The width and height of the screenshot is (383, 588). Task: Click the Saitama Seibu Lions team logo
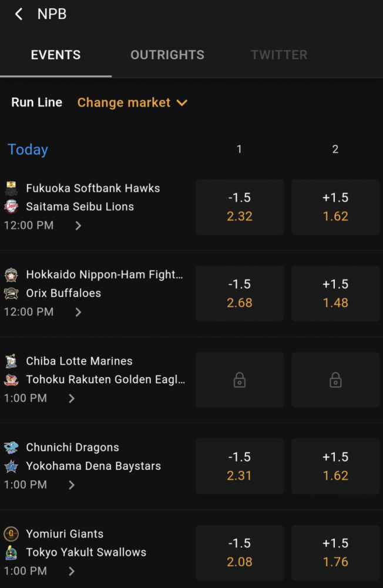point(11,206)
